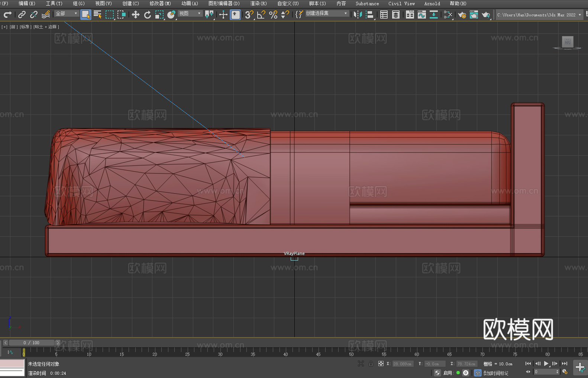Click the Mirror tool icon
The image size is (588, 378).
pyautogui.click(x=358, y=14)
